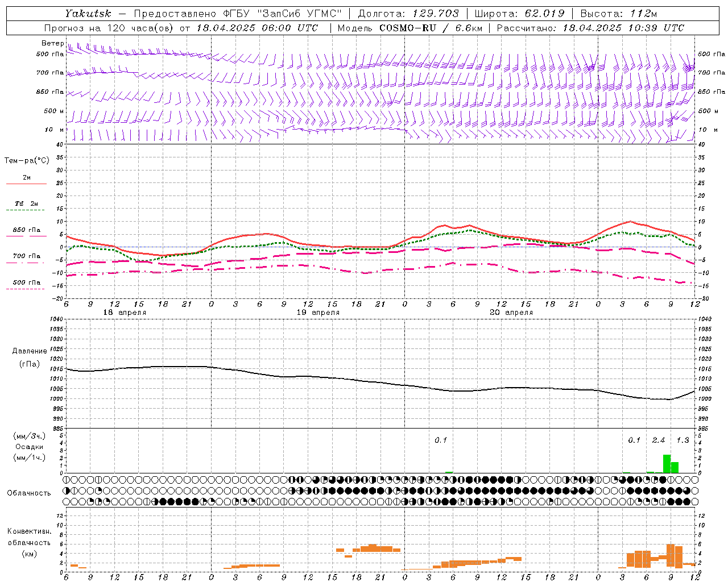Click the Давление panel label

tap(30, 351)
